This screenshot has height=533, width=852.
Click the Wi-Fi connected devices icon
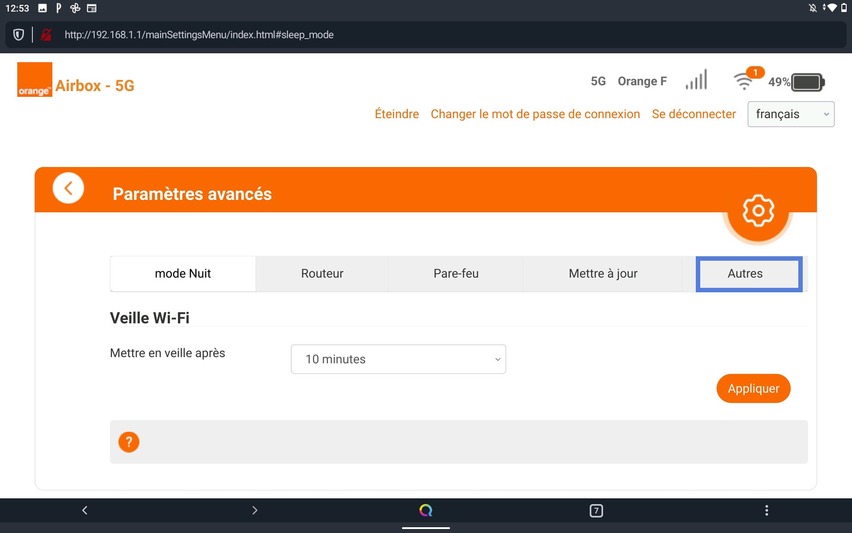click(x=745, y=81)
